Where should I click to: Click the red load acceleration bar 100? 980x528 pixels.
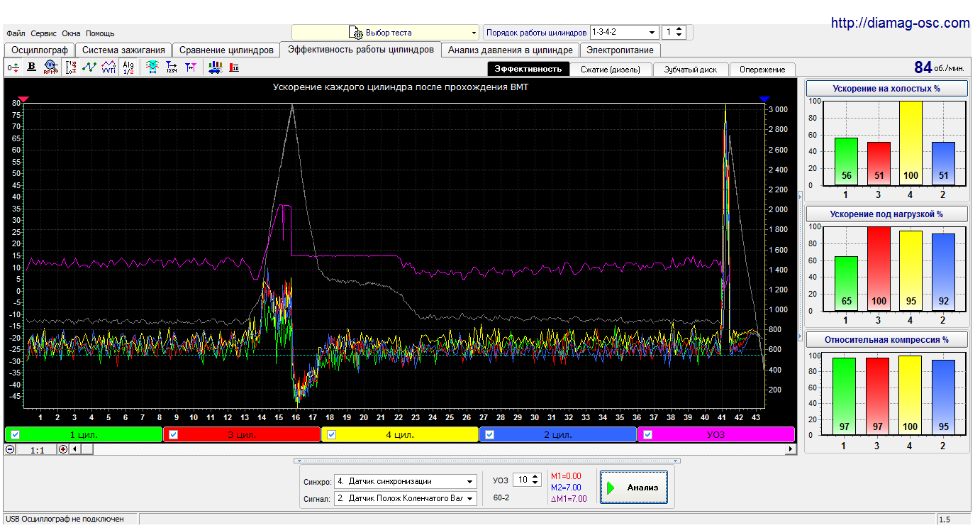coord(879,268)
